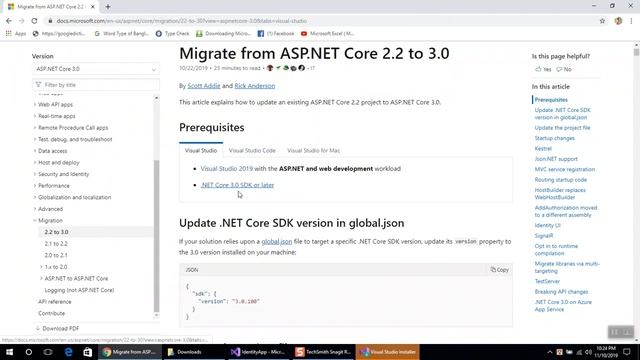Jump to Json.NET support section

point(556,159)
